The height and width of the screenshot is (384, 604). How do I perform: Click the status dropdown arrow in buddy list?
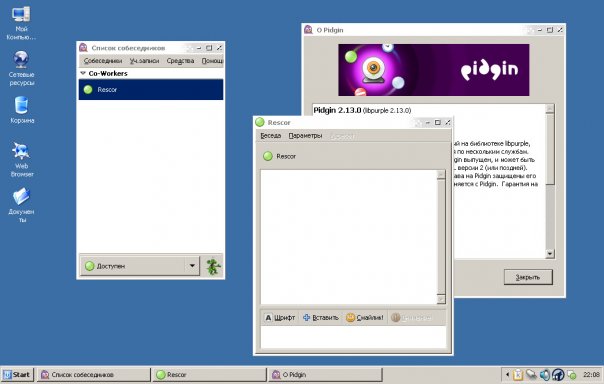[192, 266]
